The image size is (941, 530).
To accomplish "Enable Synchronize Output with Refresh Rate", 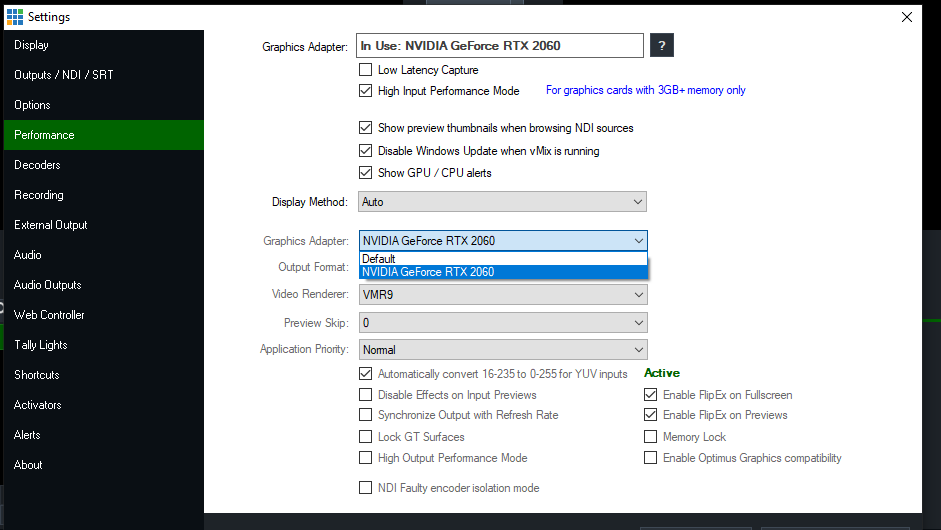I will click(365, 415).
